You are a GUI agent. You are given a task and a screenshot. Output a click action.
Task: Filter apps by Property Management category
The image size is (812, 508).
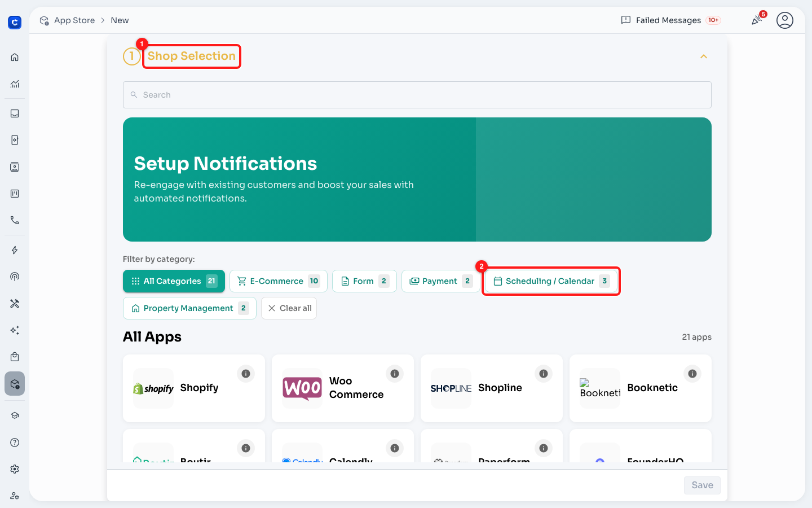(189, 308)
